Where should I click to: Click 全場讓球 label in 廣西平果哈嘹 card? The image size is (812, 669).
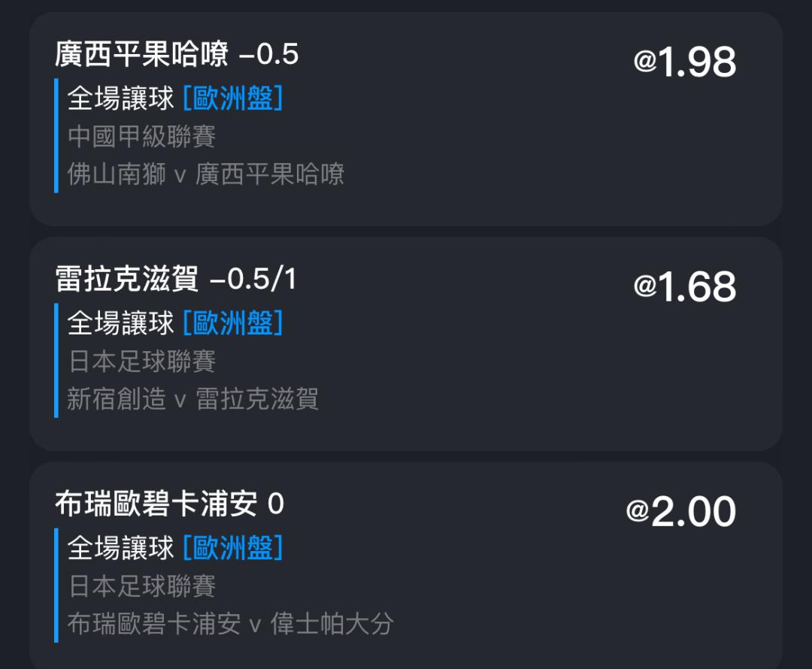point(121,98)
